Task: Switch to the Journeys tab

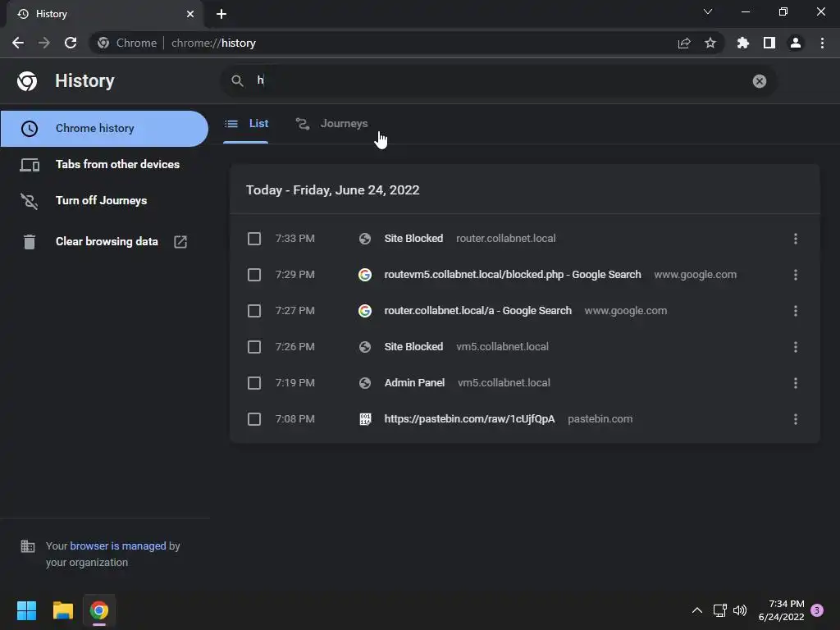Action: coord(331,124)
